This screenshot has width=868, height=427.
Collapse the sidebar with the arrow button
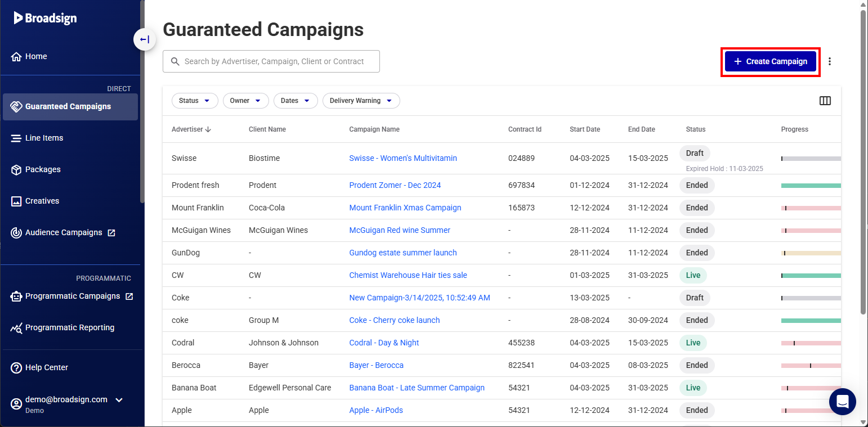[x=145, y=39]
